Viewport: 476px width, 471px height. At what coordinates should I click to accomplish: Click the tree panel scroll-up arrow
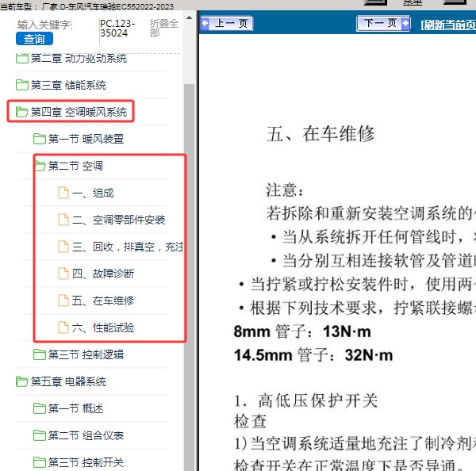coord(189,17)
